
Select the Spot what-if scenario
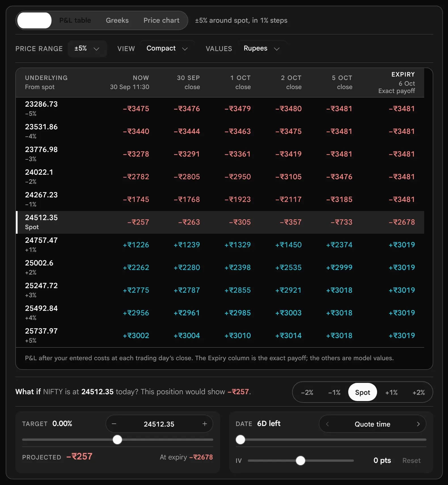tap(363, 392)
